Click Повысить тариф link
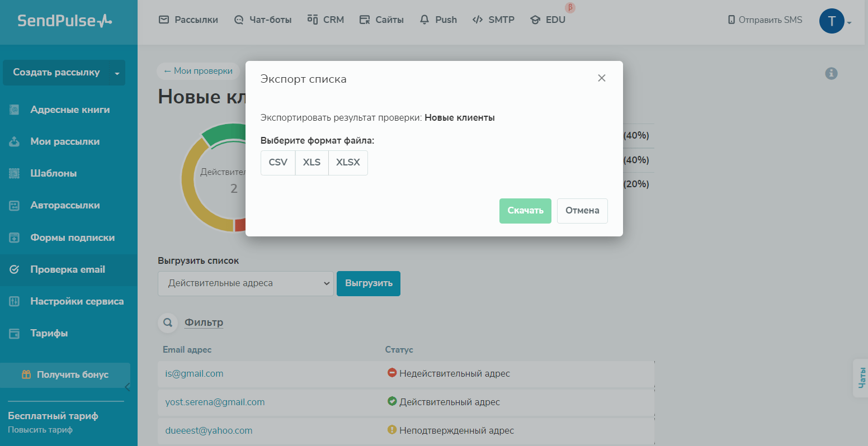This screenshot has height=446, width=868. click(40, 430)
